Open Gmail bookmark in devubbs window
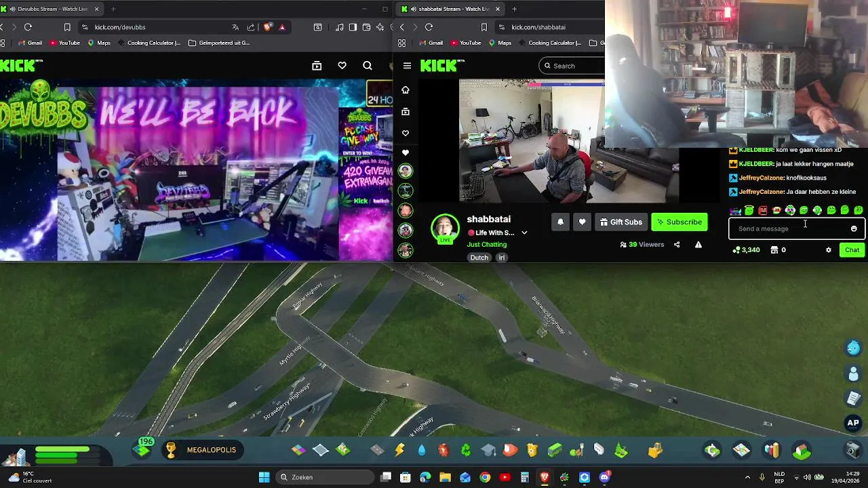The width and height of the screenshot is (868, 488). click(x=30, y=43)
